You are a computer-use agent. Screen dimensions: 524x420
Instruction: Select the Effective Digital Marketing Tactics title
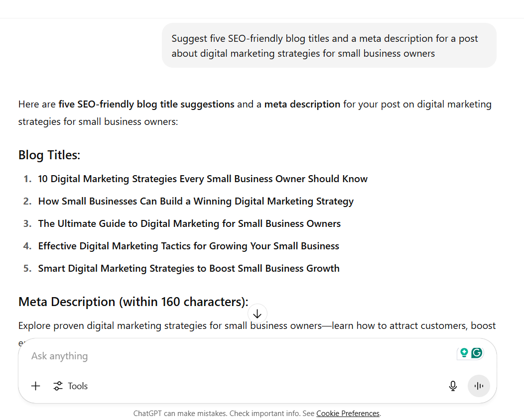tap(188, 246)
